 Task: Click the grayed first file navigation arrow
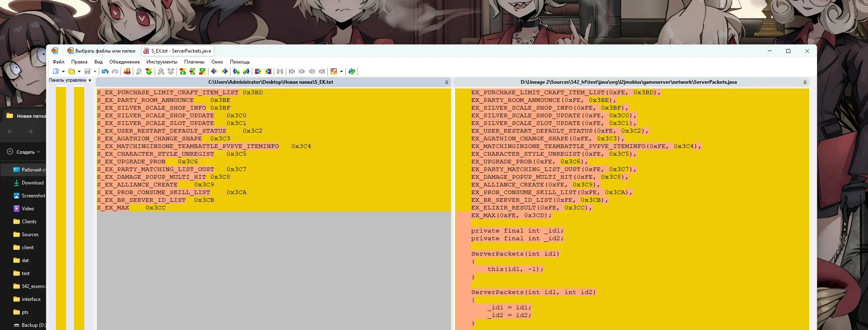[292, 72]
